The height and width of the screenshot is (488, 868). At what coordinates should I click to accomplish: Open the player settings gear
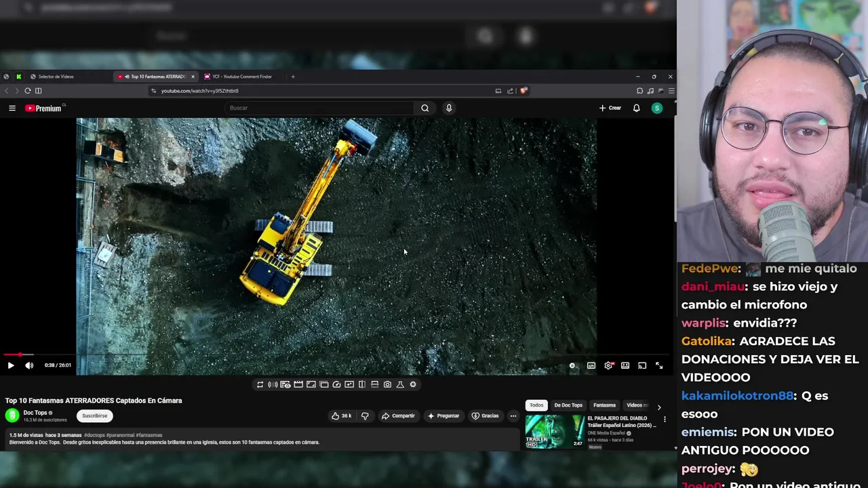608,365
